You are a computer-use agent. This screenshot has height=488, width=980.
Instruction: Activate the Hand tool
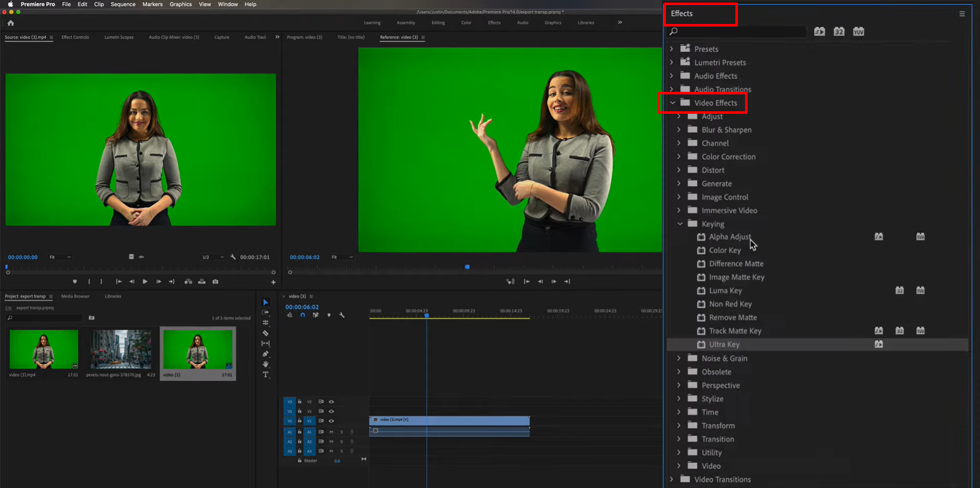pos(266,363)
